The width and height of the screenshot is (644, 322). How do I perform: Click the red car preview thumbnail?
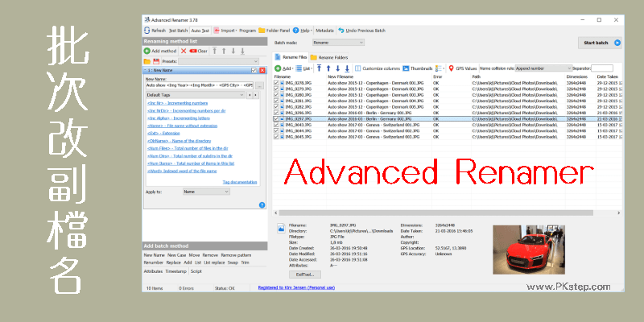tap(529, 250)
